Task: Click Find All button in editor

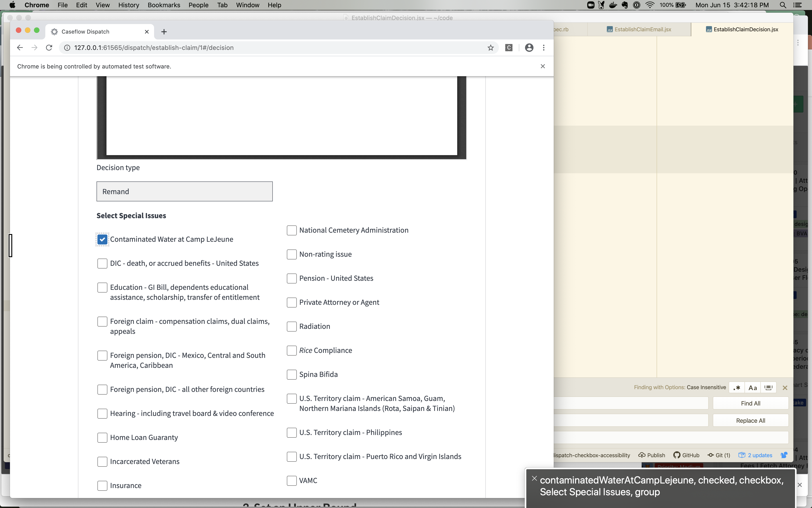Action: tap(751, 403)
